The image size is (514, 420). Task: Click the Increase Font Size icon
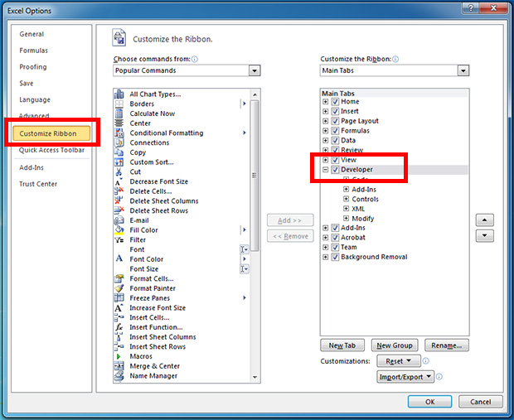(x=119, y=307)
